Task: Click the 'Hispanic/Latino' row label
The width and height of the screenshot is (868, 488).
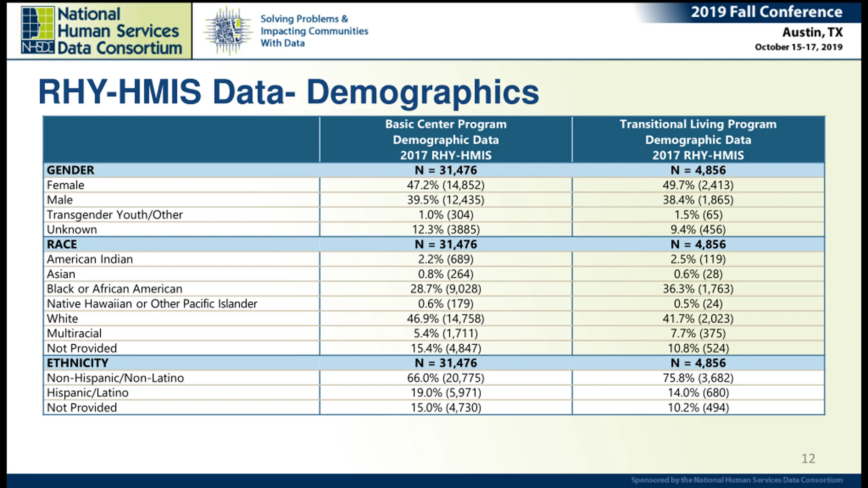Action: [x=87, y=393]
